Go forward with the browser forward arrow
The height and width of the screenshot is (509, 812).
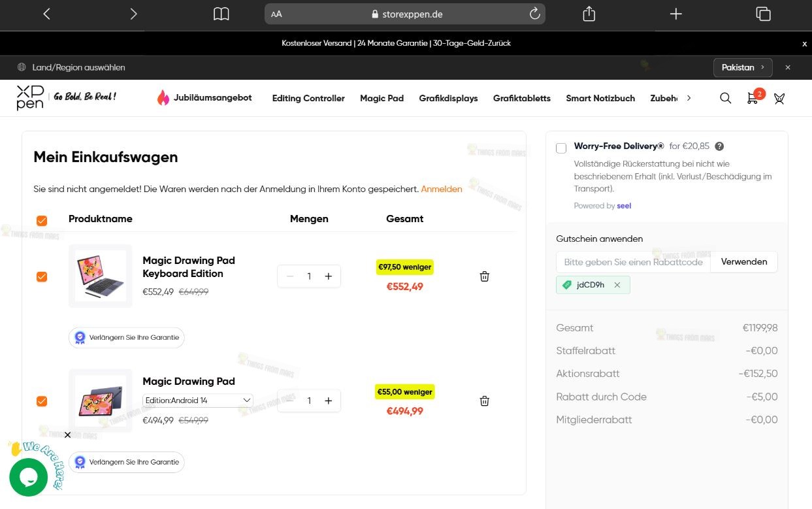[x=133, y=14]
